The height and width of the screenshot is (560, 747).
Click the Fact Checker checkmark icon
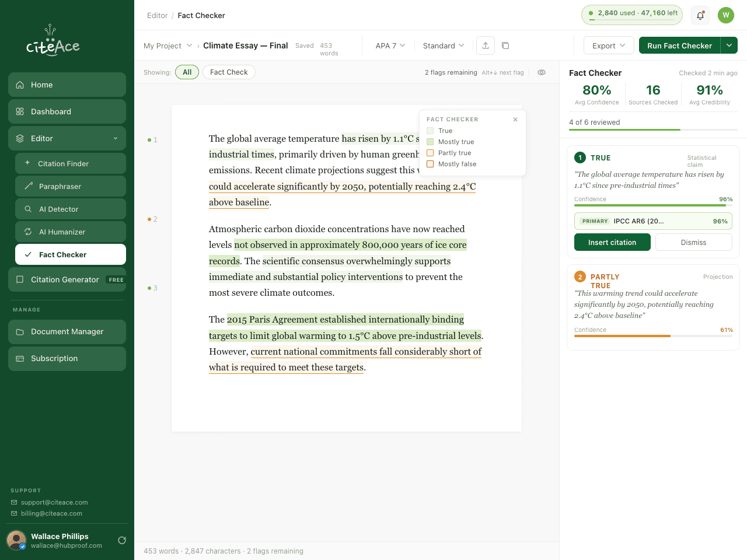point(28,254)
